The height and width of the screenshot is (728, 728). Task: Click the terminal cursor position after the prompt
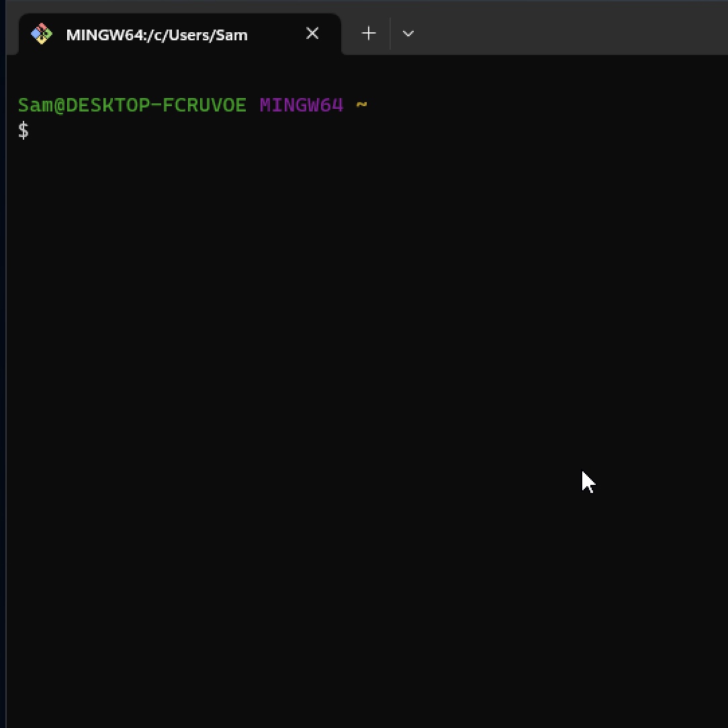tap(40, 130)
